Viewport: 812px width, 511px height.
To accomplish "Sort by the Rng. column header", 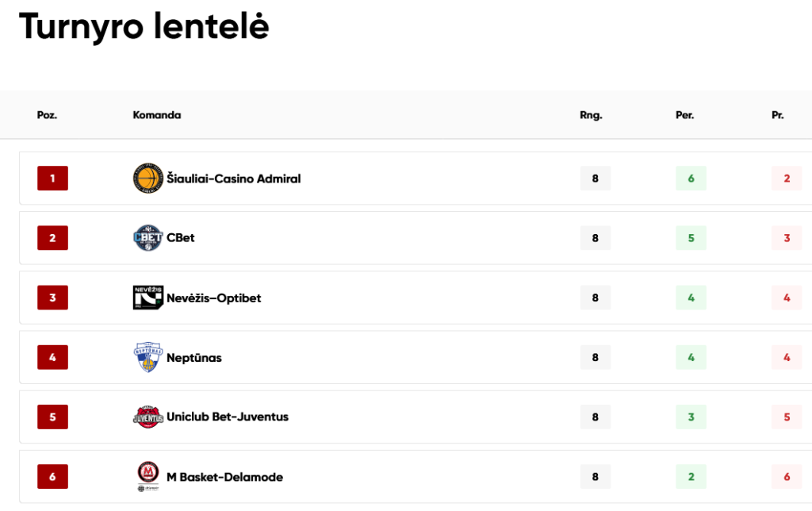I will tap(591, 115).
